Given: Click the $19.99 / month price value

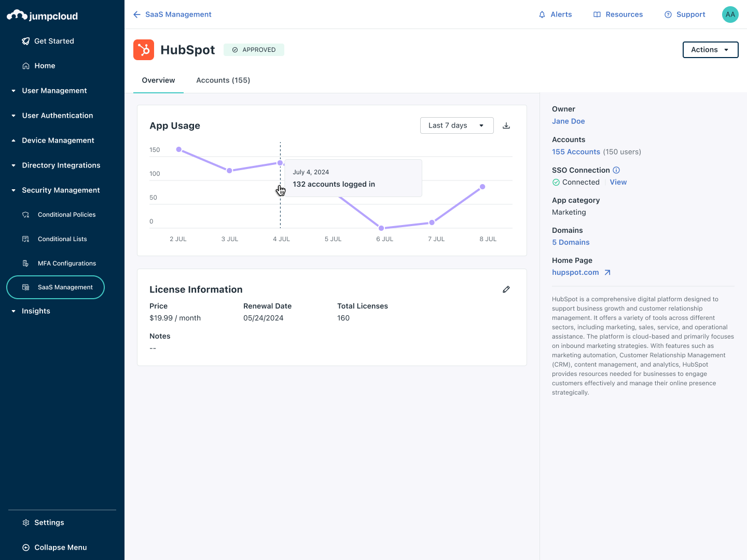Looking at the screenshot, I should (175, 318).
